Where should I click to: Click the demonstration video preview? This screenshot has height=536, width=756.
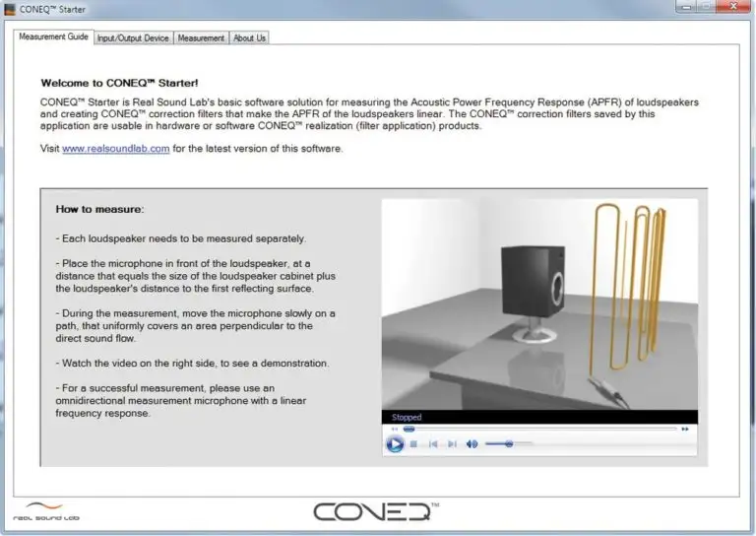click(539, 304)
